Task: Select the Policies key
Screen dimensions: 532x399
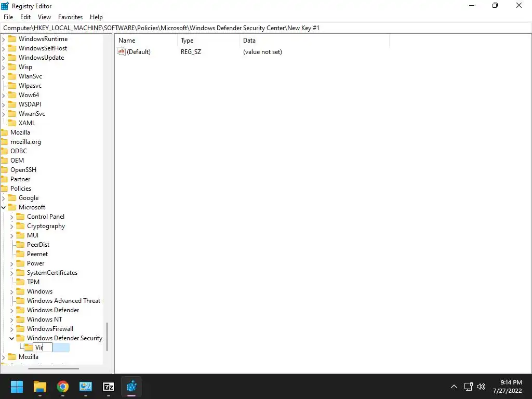Action: 21,188
